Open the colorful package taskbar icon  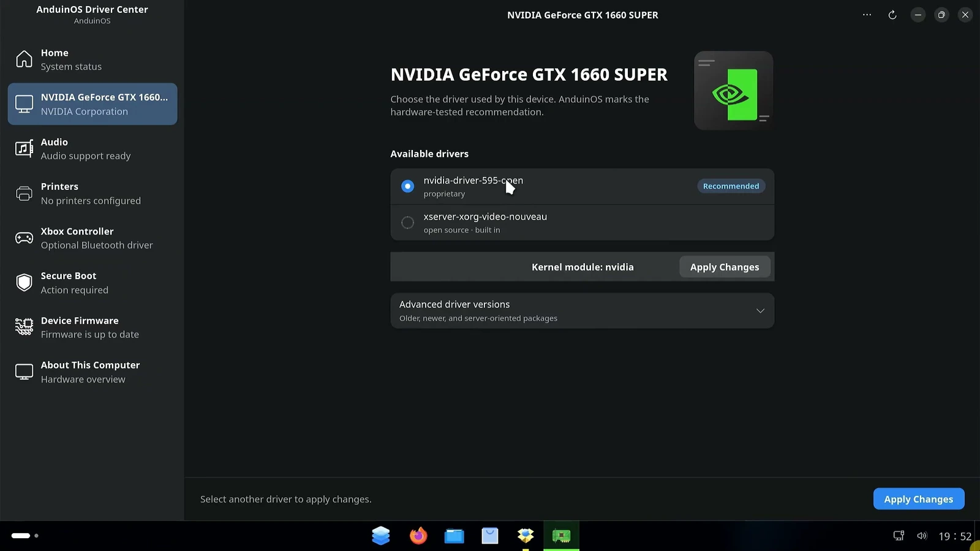526,536
